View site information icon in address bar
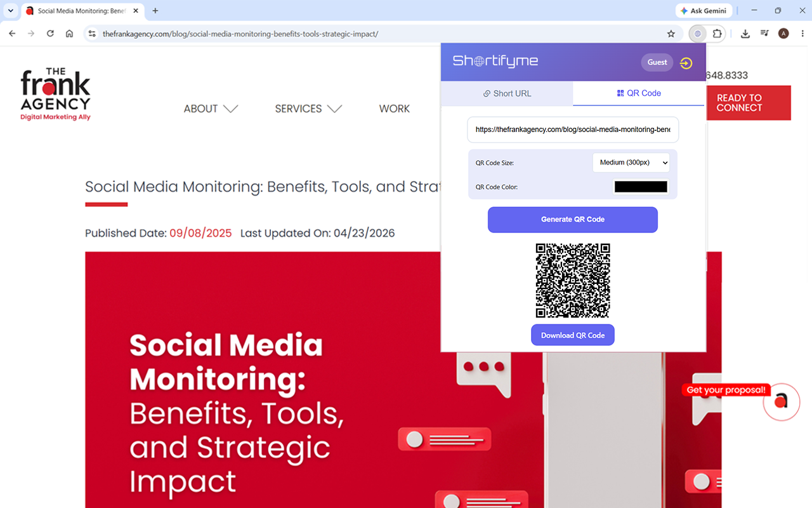 coord(92,34)
